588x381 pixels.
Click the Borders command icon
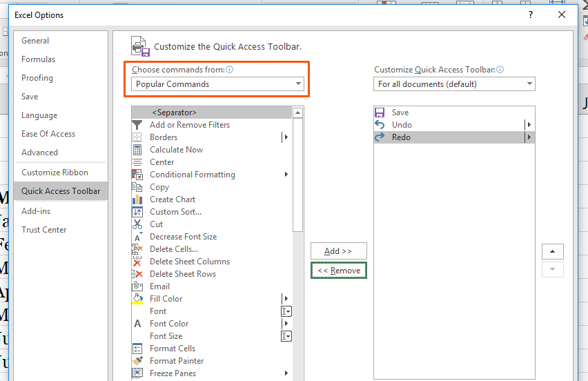point(137,137)
